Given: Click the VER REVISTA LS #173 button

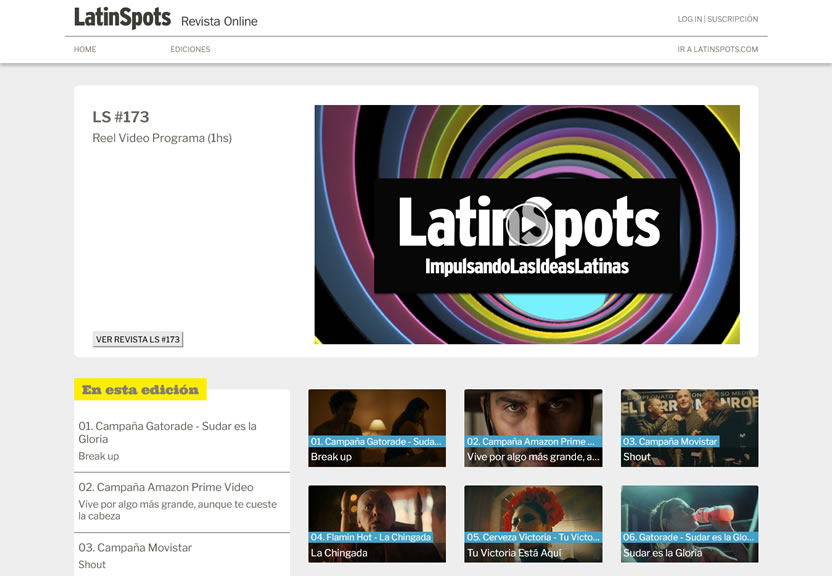Looking at the screenshot, I should pyautogui.click(x=138, y=339).
